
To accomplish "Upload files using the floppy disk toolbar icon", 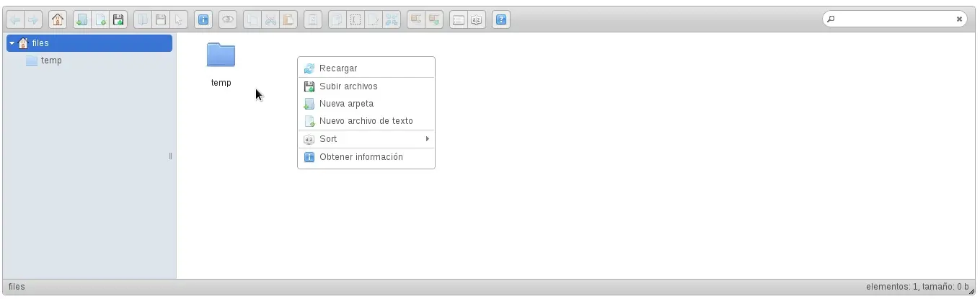I will coord(118,20).
